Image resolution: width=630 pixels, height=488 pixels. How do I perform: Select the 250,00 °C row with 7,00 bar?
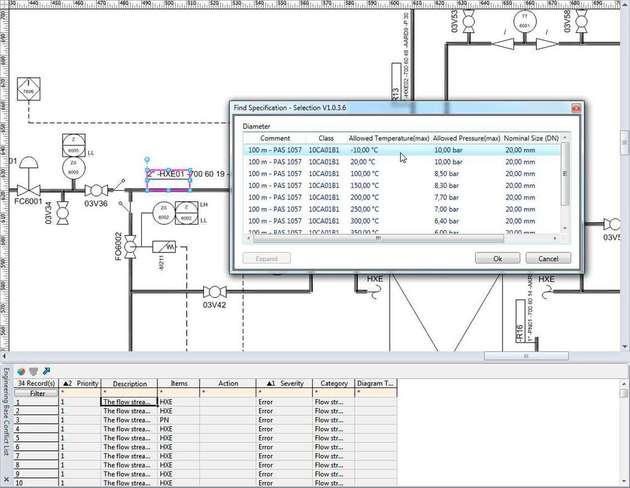coord(401,209)
